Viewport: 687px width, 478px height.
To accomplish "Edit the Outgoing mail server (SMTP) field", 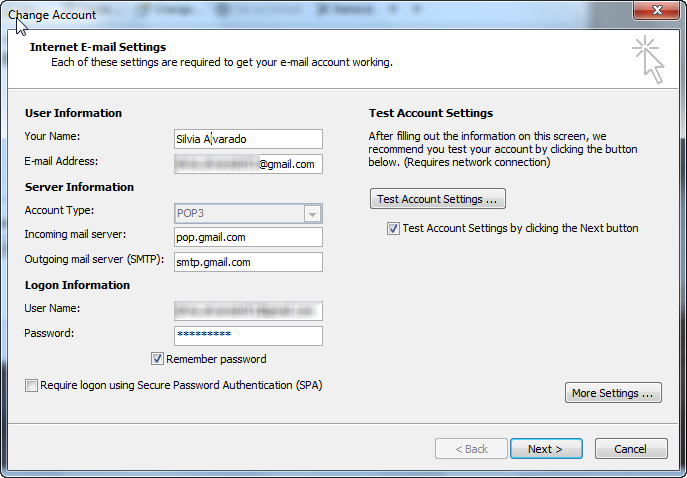I will pos(248,262).
